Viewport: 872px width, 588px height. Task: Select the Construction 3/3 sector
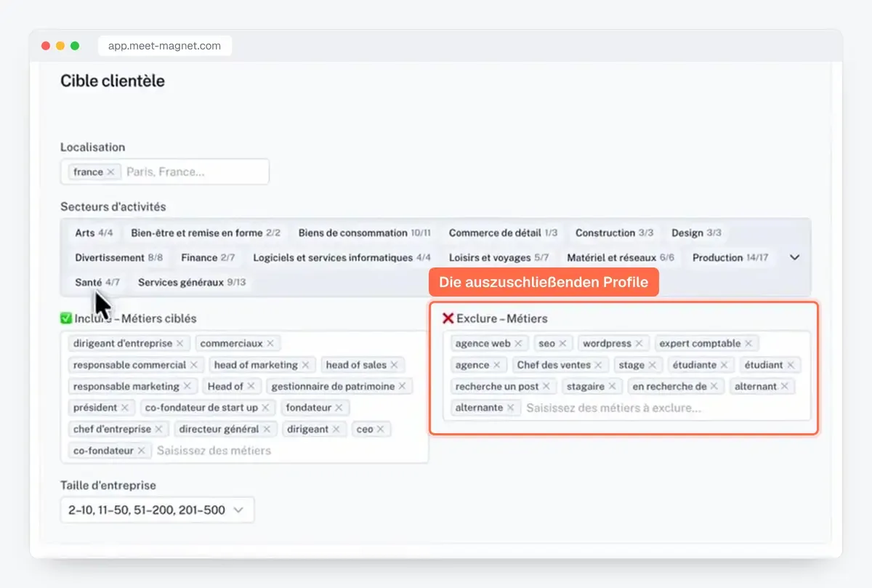(615, 233)
